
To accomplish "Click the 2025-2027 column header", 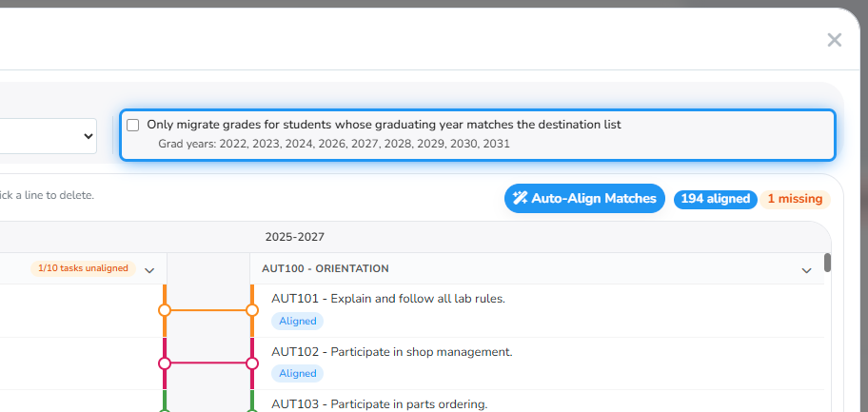I will click(x=294, y=237).
